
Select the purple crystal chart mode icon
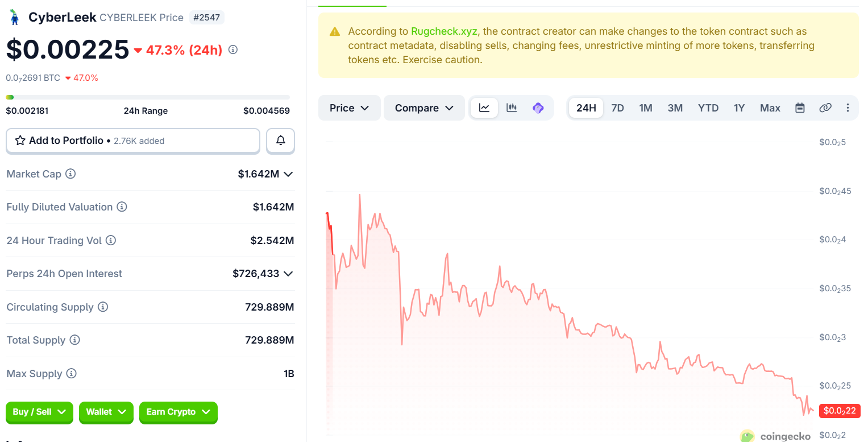pos(538,108)
